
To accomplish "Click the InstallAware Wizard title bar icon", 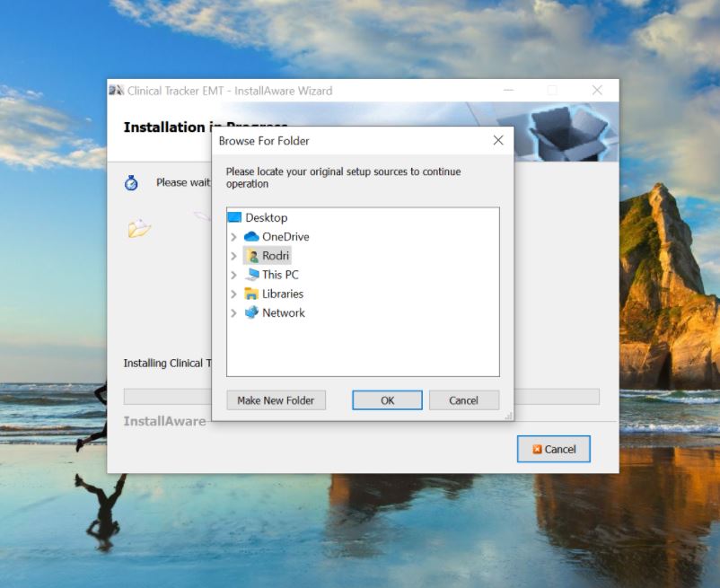I will 116,90.
